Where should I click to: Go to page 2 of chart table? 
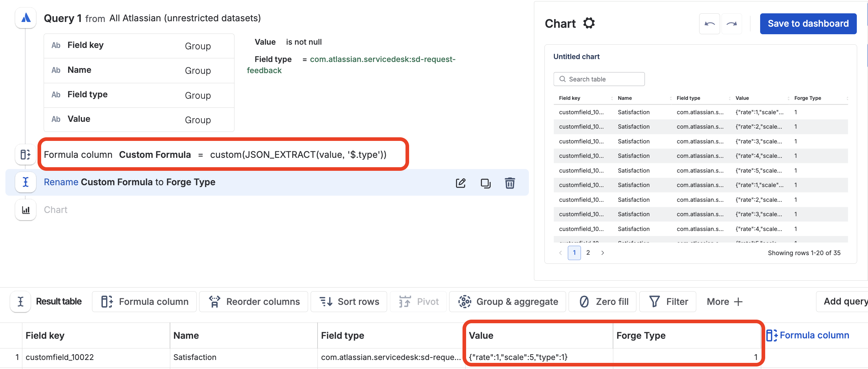(588, 253)
